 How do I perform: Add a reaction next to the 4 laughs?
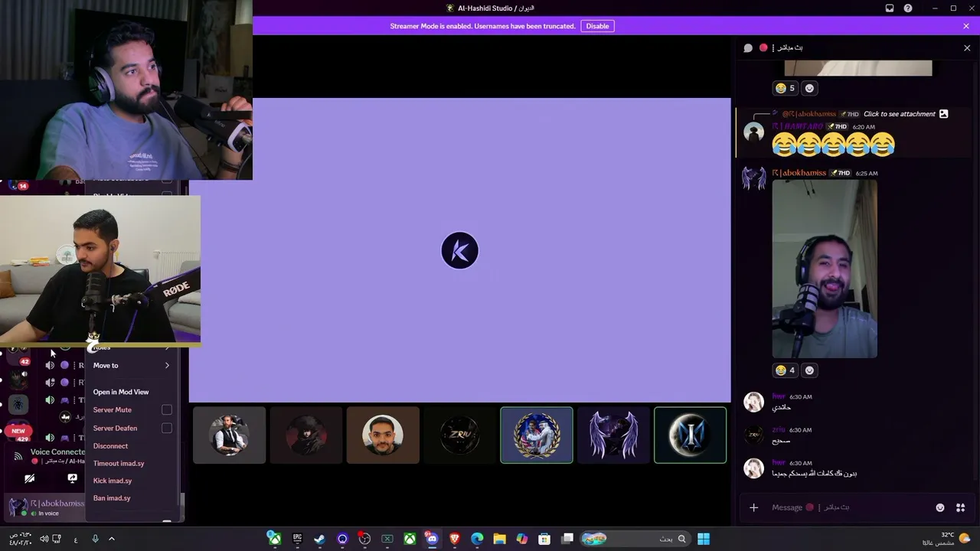point(809,370)
